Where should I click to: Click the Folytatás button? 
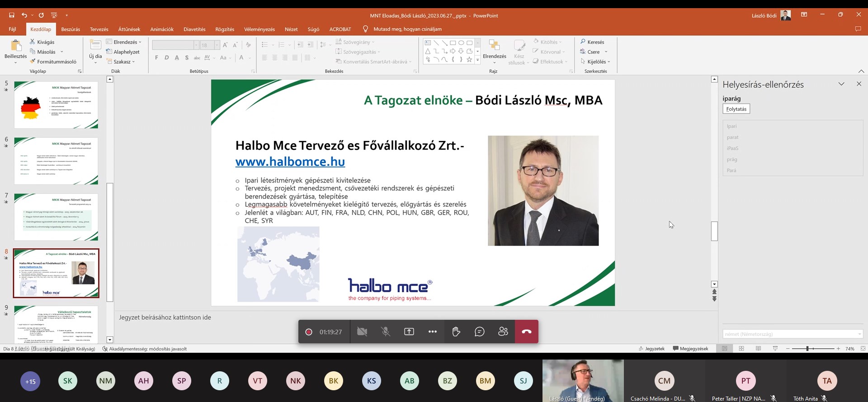736,109
